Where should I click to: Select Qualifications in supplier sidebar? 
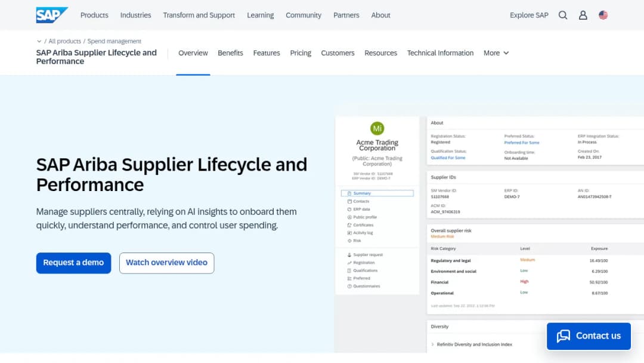365,270
